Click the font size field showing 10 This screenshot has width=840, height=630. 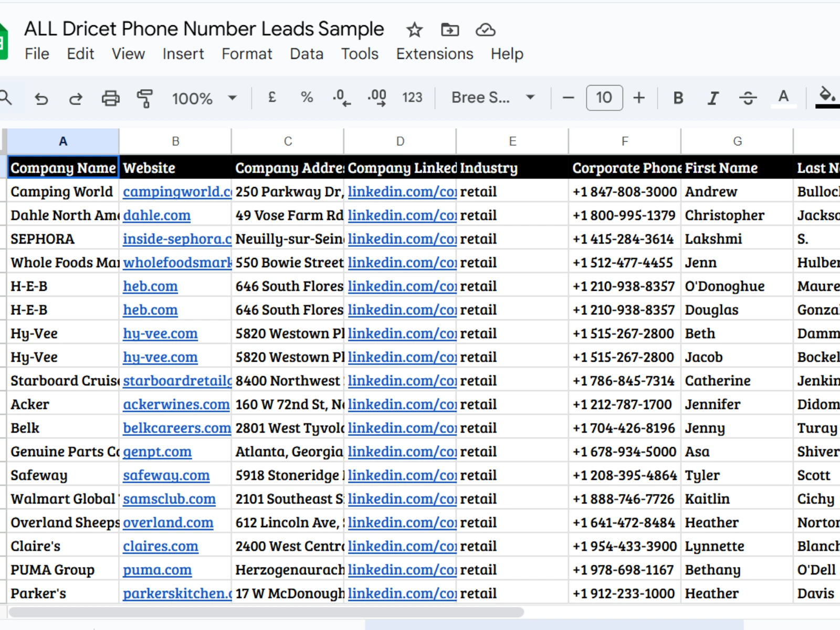click(x=604, y=98)
